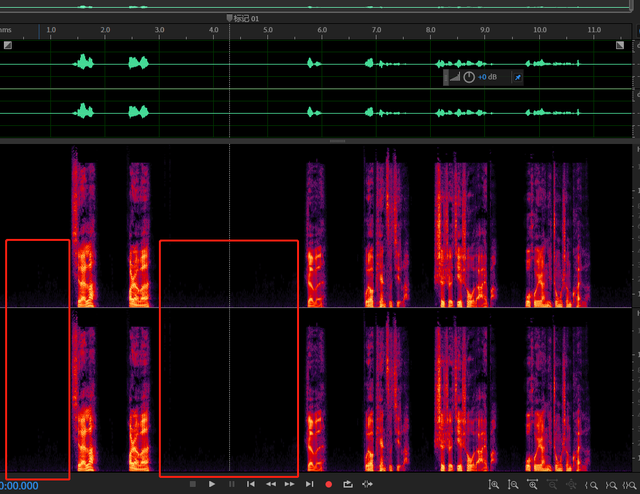Viewport: 640px width, 494px height.
Task: Move playhead to next marker
Action: [x=309, y=484]
